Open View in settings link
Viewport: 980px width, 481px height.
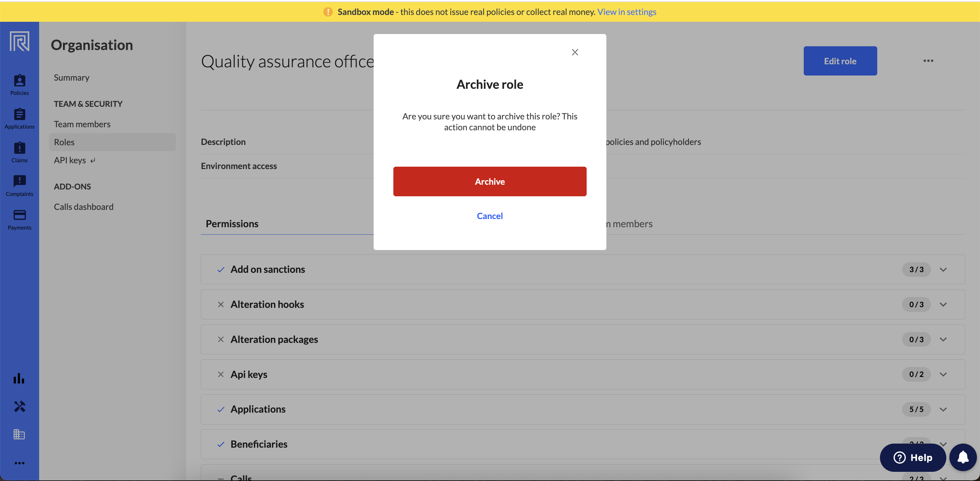[626, 12]
